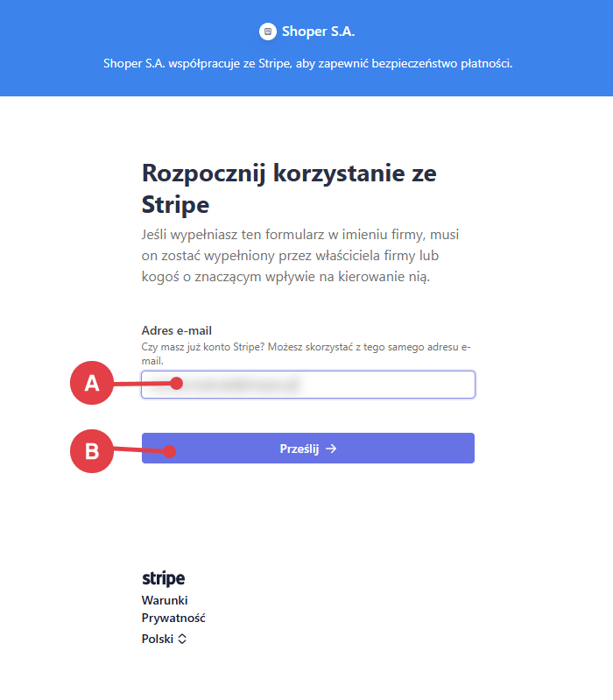Click the red circle marker labeled A
The image size is (613, 700).
point(92,383)
